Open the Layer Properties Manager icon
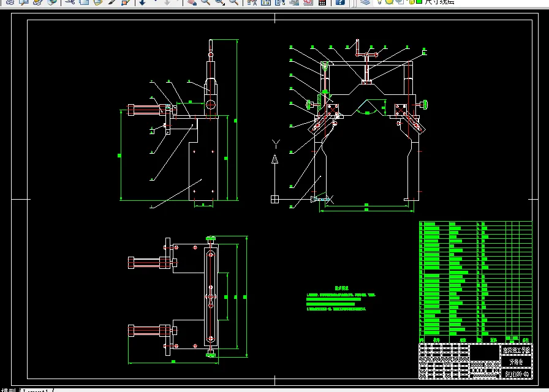The height and width of the screenshot is (392, 549). tap(365, 2)
